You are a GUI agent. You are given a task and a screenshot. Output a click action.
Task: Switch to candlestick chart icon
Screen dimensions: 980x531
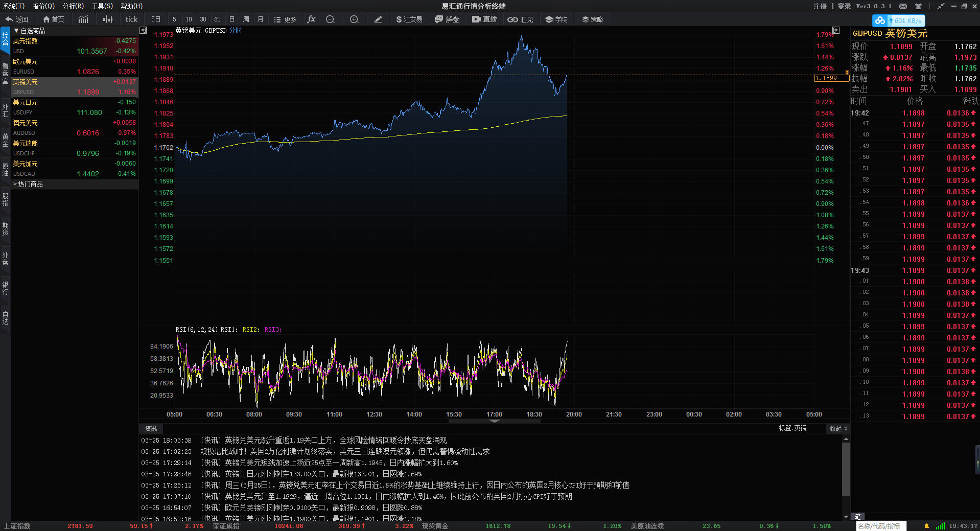pos(108,19)
